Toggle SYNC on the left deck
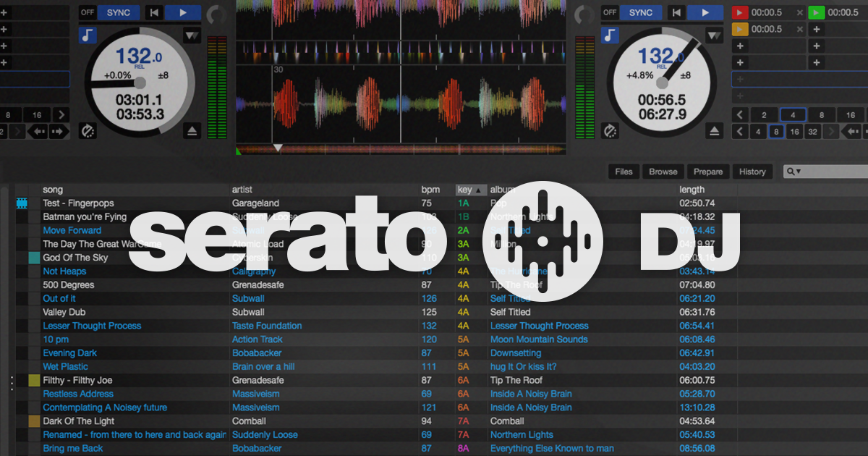Screen dimensions: 868x456 [119, 12]
